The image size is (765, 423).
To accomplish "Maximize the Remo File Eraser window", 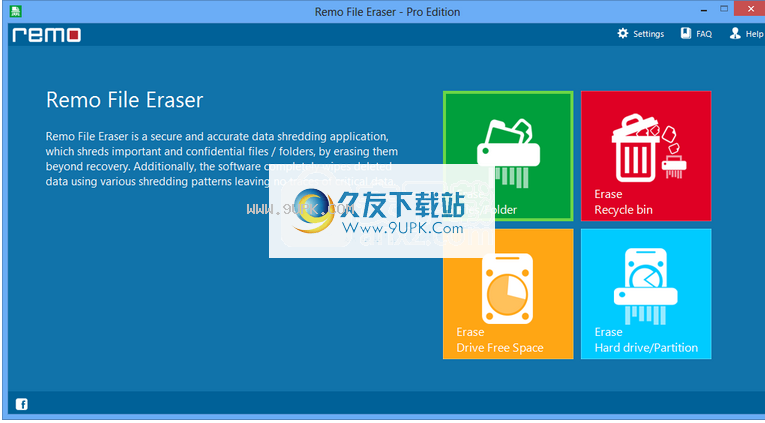I will 724,9.
